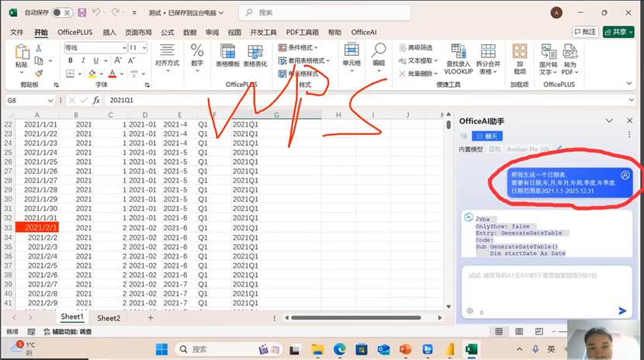
Task: Click the yellow fill color button
Action: [x=92, y=74]
